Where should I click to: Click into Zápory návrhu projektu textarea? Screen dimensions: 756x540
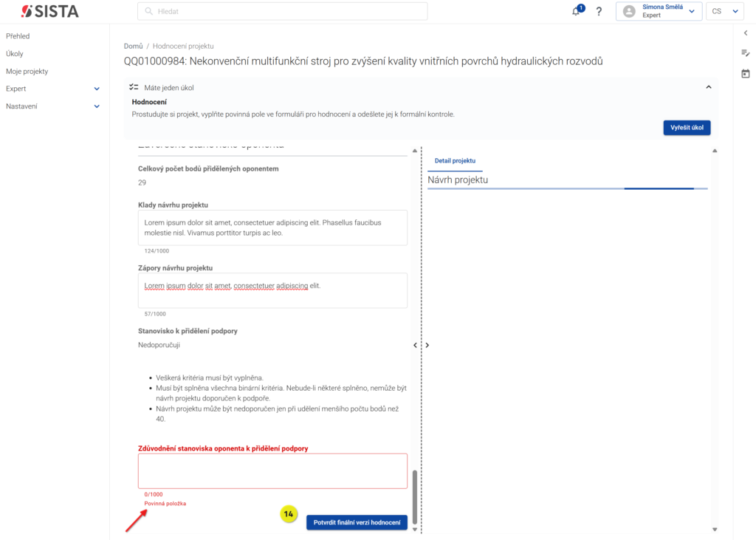(x=272, y=290)
